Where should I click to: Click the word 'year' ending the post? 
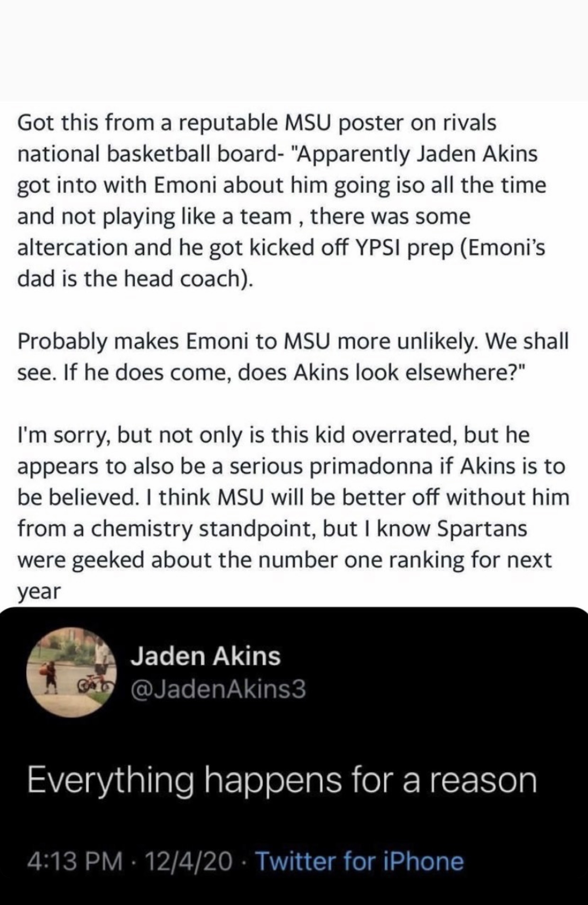(39, 591)
